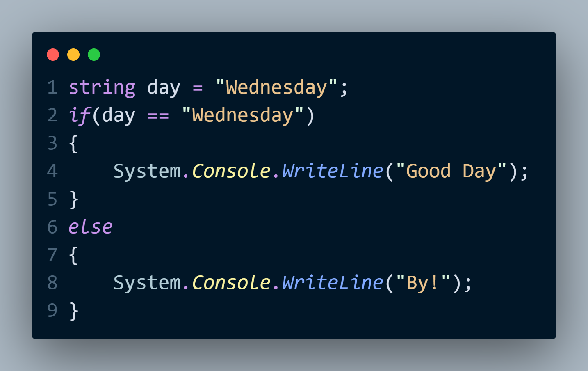Click the "Wednesday" string in the if condition
The width and height of the screenshot is (588, 371).
click(243, 115)
